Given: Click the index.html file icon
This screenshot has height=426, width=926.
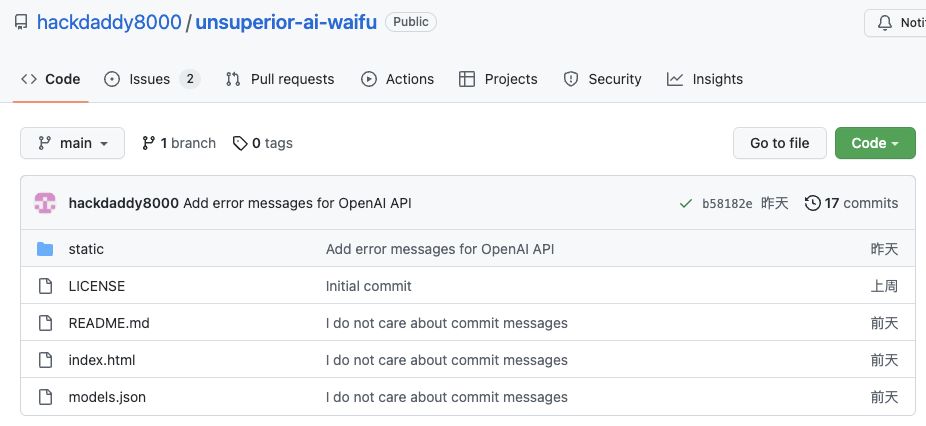Looking at the screenshot, I should pyautogui.click(x=45, y=360).
